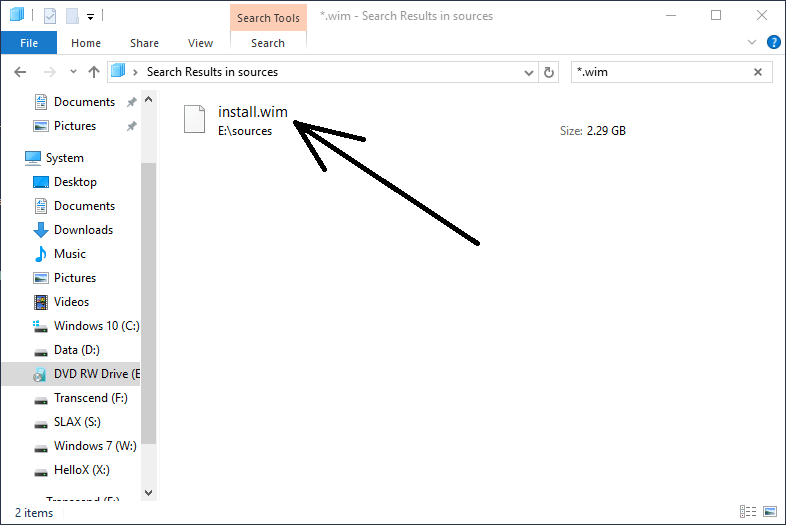Open Downloads folder in navigation pane
Image resolution: width=786 pixels, height=525 pixels.
[83, 230]
